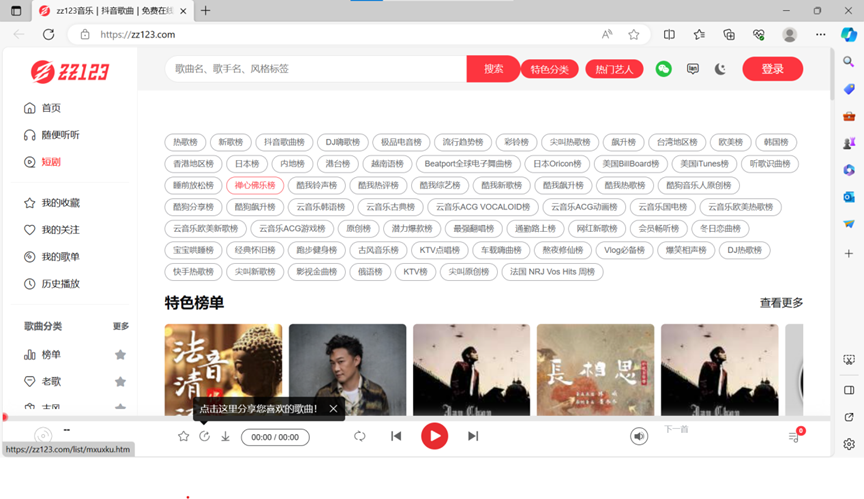Open the browser Favorites list icon

tap(699, 34)
